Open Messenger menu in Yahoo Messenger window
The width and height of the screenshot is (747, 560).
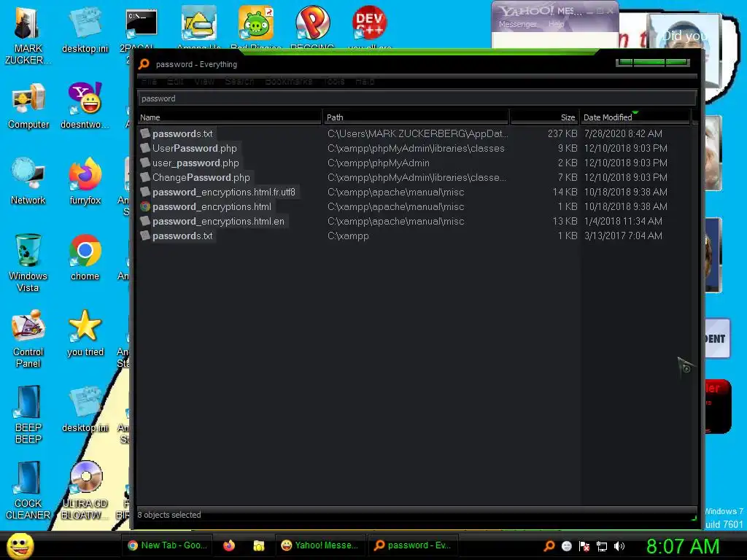point(517,24)
